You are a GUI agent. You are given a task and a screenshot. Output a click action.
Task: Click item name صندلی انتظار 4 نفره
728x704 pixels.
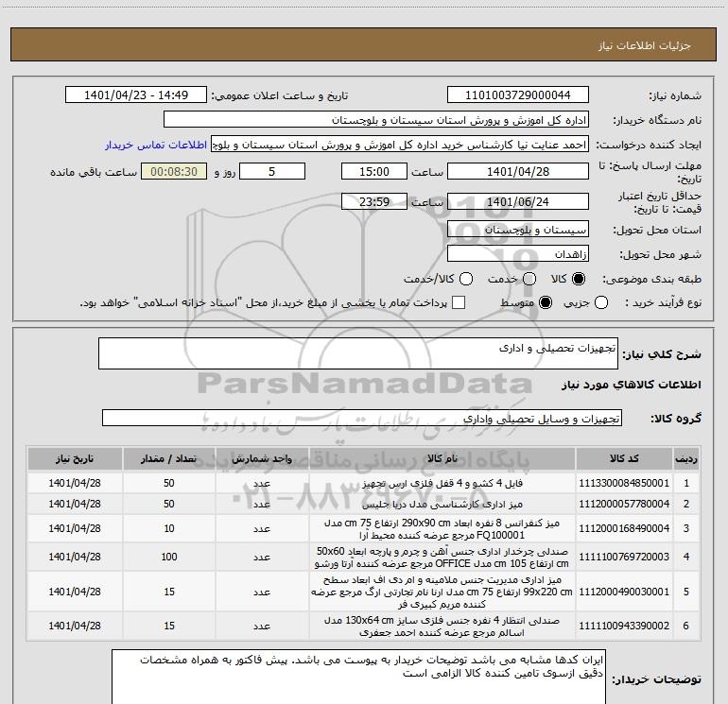click(442, 626)
